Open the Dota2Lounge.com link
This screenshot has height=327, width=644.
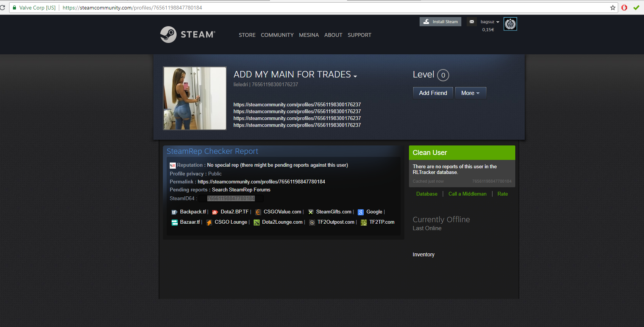pyautogui.click(x=282, y=222)
